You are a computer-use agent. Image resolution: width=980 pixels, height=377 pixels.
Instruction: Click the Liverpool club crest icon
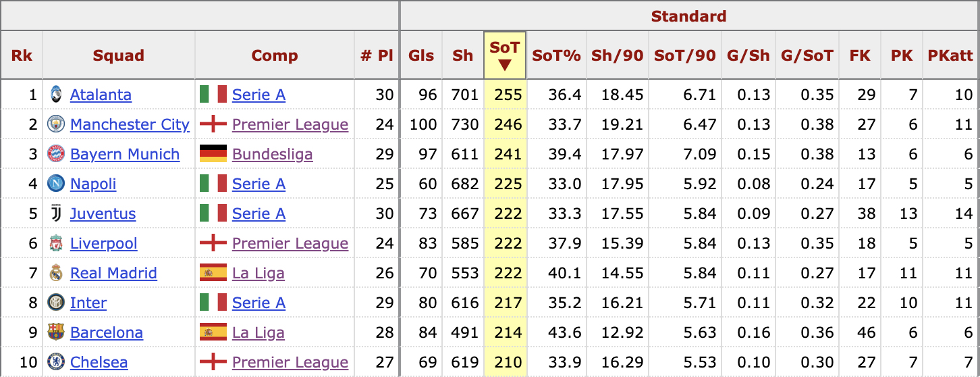(56, 243)
